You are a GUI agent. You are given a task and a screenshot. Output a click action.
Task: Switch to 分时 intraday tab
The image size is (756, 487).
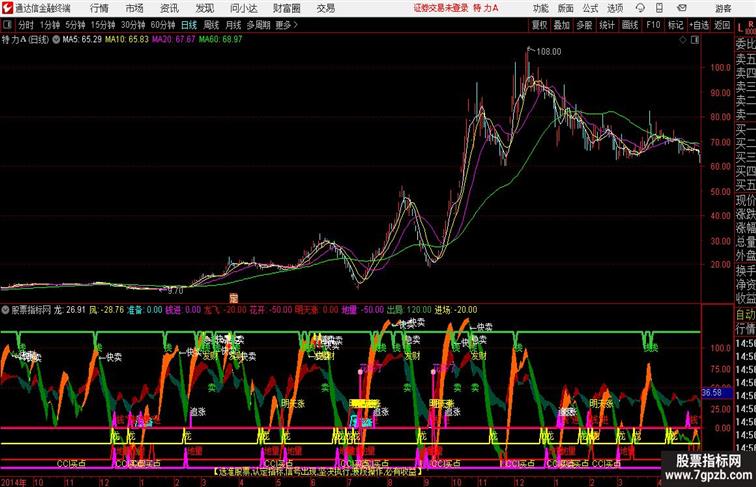coord(26,25)
